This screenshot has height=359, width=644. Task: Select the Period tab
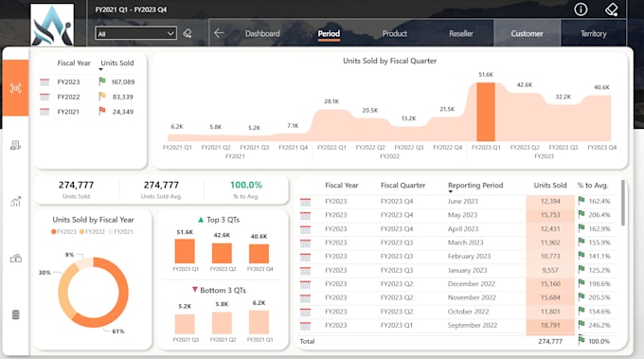point(329,34)
